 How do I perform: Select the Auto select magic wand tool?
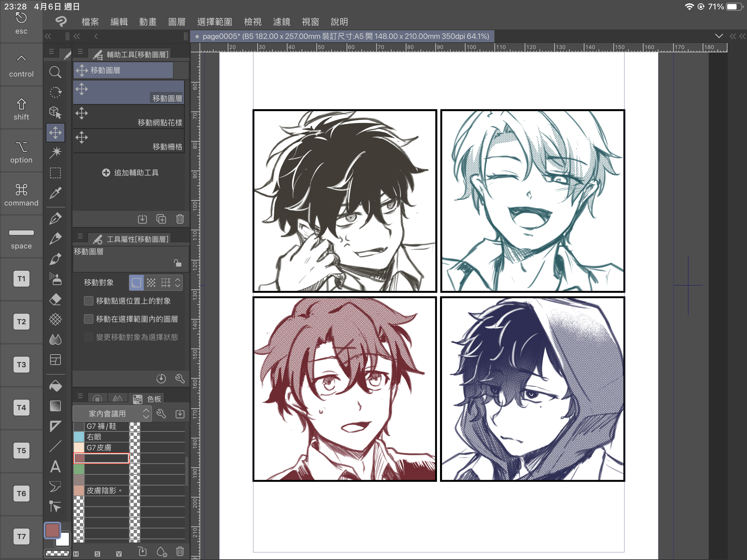pos(55,152)
